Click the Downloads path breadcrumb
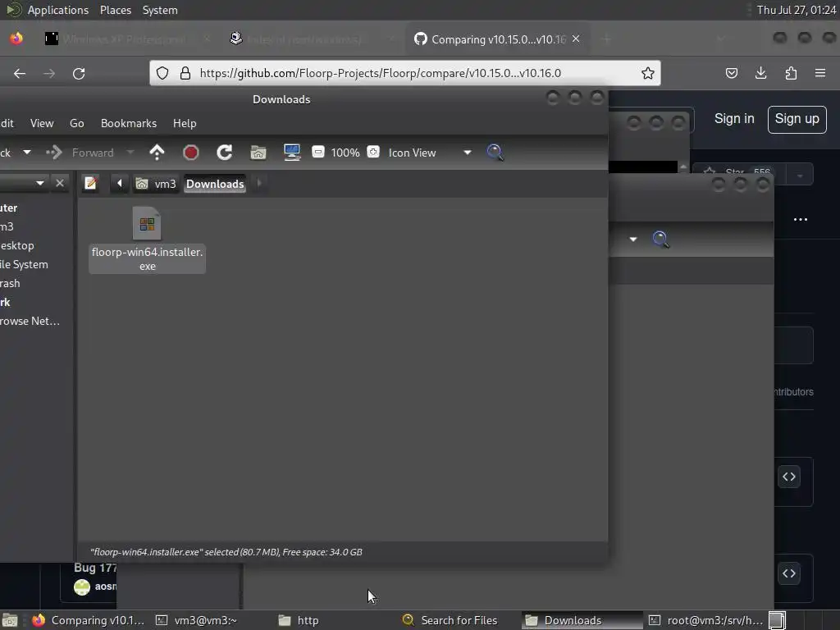 (x=215, y=184)
